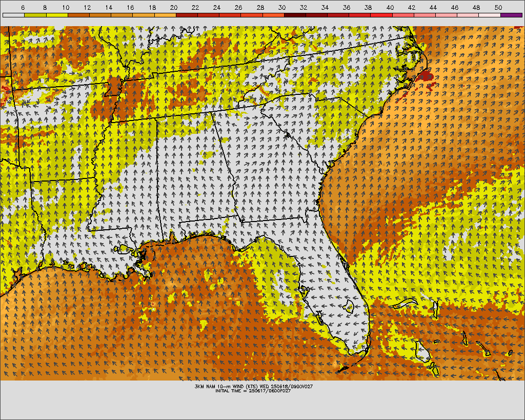Viewport: 525px width, 420px height.
Task: Click the legend label "8"
Action: coord(45,7)
